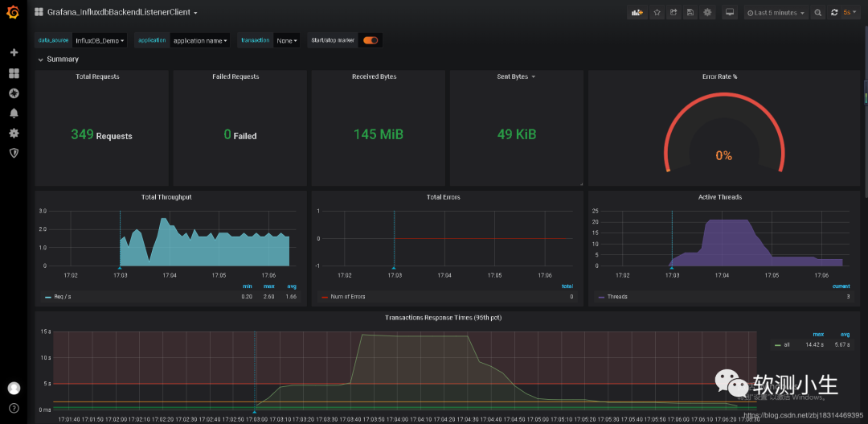Image resolution: width=868 pixels, height=424 pixels.
Task: Open the 5s refresh interval dropdown
Action: (x=850, y=13)
